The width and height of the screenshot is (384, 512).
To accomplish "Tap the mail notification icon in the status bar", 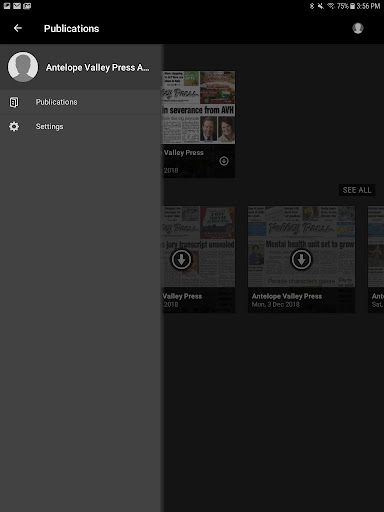I will [17, 6].
